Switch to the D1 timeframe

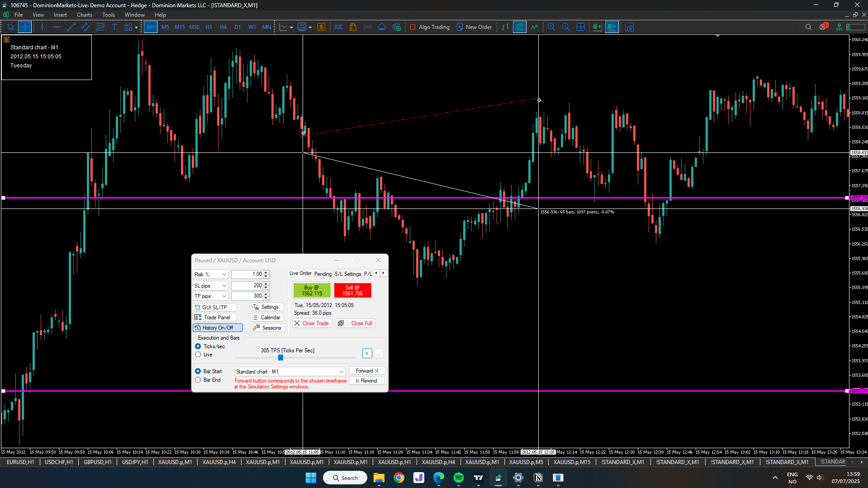click(x=237, y=27)
